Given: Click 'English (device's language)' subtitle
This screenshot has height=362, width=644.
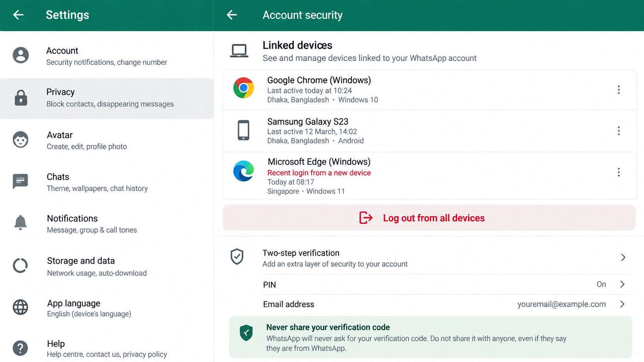Looking at the screenshot, I should 89,314.
